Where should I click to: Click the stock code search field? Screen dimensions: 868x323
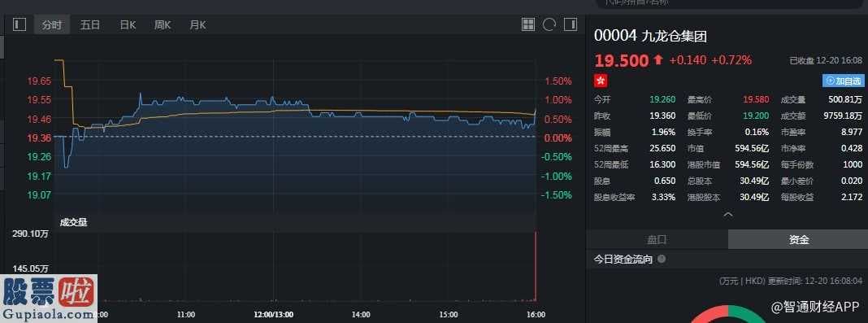pyautogui.click(x=731, y=2)
